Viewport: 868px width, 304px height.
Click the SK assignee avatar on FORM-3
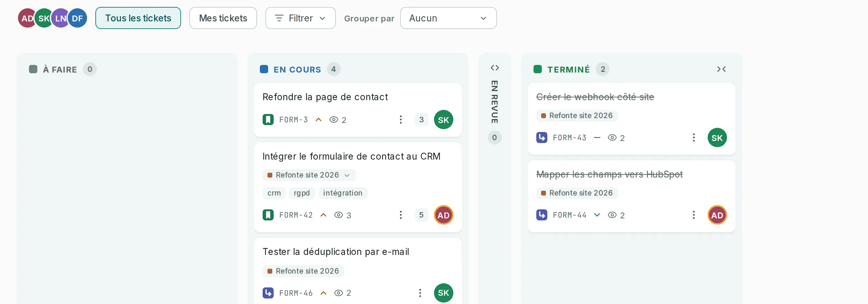click(x=444, y=120)
